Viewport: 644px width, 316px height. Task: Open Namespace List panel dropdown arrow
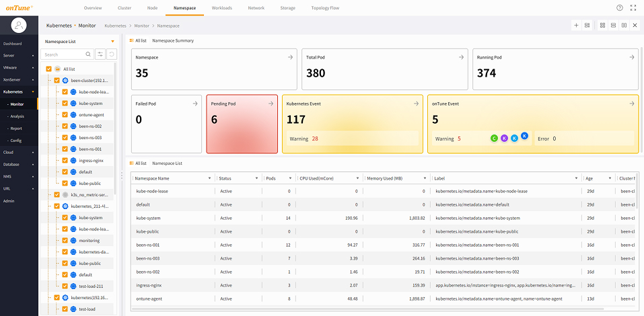click(x=112, y=42)
